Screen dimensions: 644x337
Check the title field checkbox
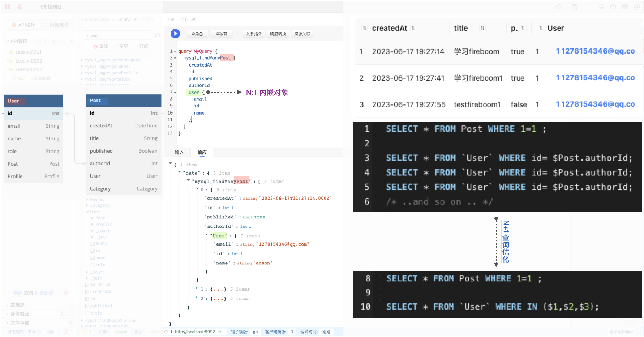pos(87,313)
